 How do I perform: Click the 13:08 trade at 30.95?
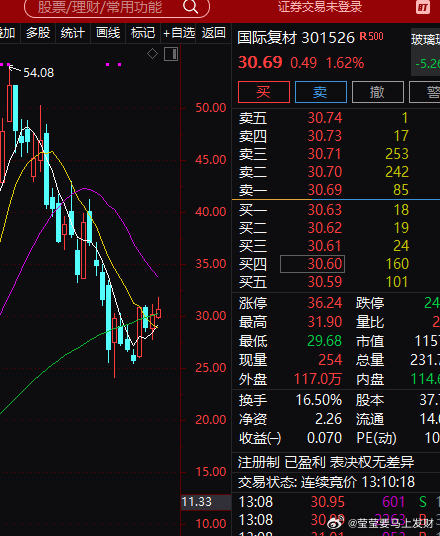pos(328,502)
